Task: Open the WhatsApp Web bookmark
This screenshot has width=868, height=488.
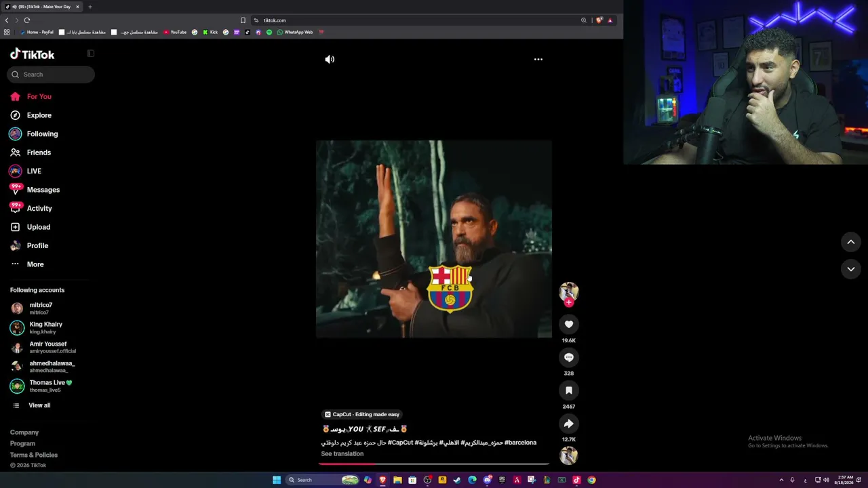Action: click(295, 32)
